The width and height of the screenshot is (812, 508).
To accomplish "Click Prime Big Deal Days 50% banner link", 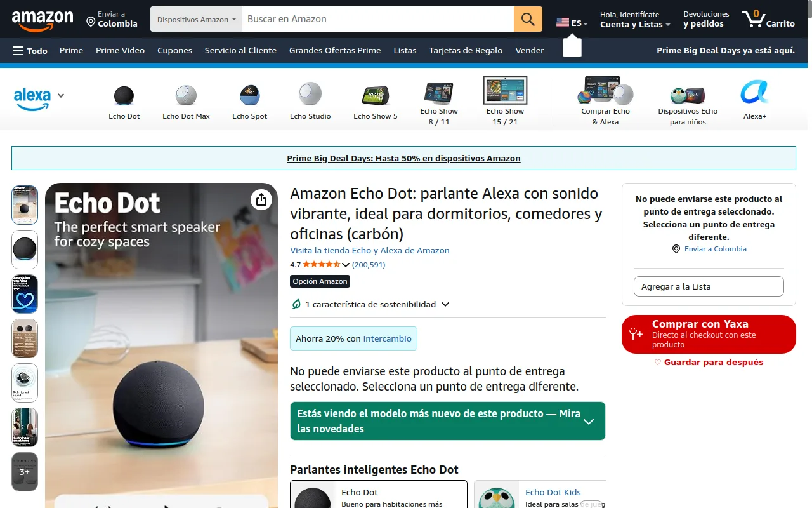I will click(403, 158).
